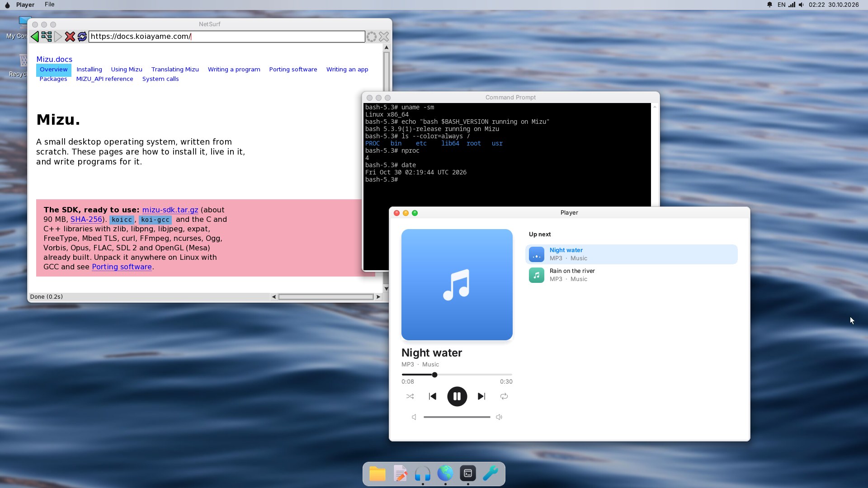Click the Player volume slider
Screen dimensions: 868x488
coord(457,417)
